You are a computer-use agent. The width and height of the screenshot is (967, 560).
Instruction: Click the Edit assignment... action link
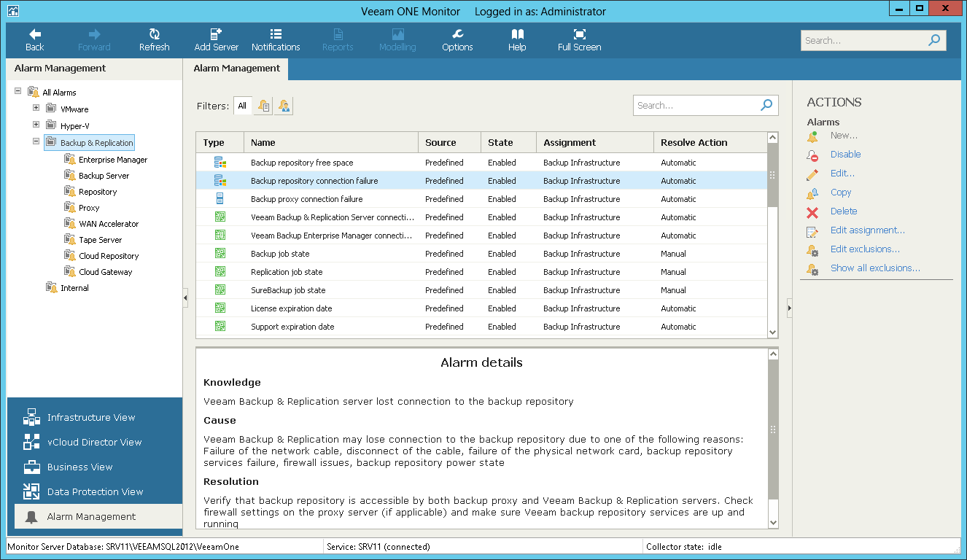coord(868,230)
